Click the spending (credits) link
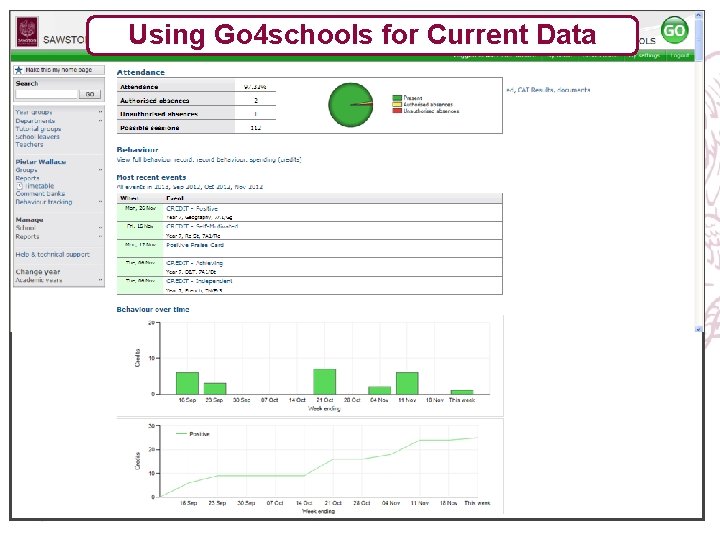The height and width of the screenshot is (540, 720). coord(275,160)
